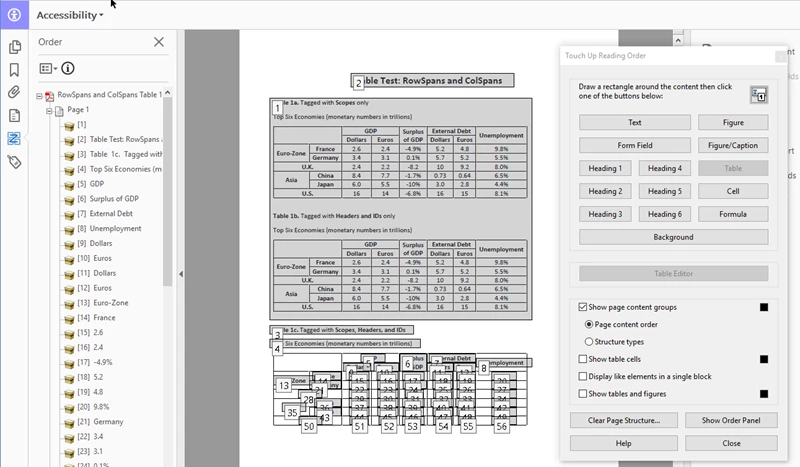Click the content box icon for [14] France
Viewport: 800px width, 467px height.
point(69,318)
